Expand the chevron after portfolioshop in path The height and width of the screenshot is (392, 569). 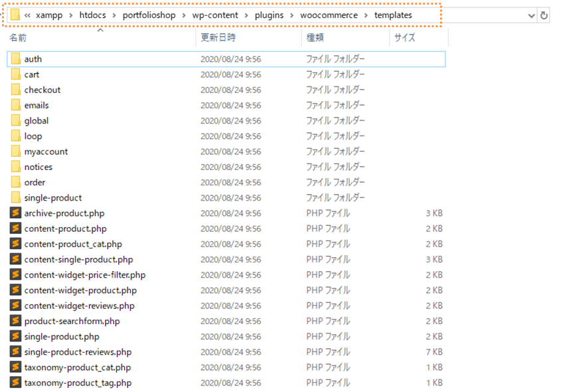[x=184, y=15]
